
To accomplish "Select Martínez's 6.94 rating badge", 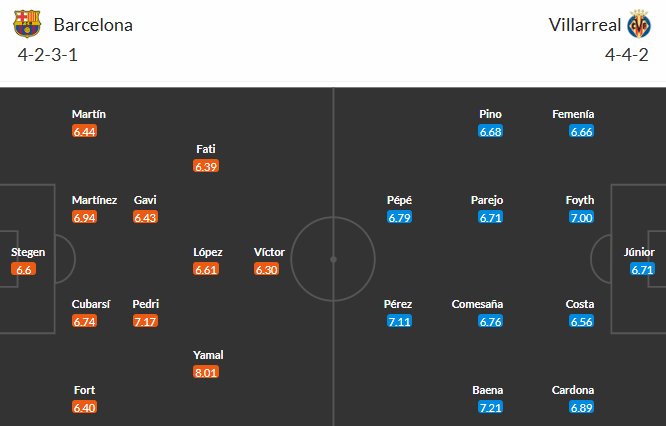I will 85,217.
